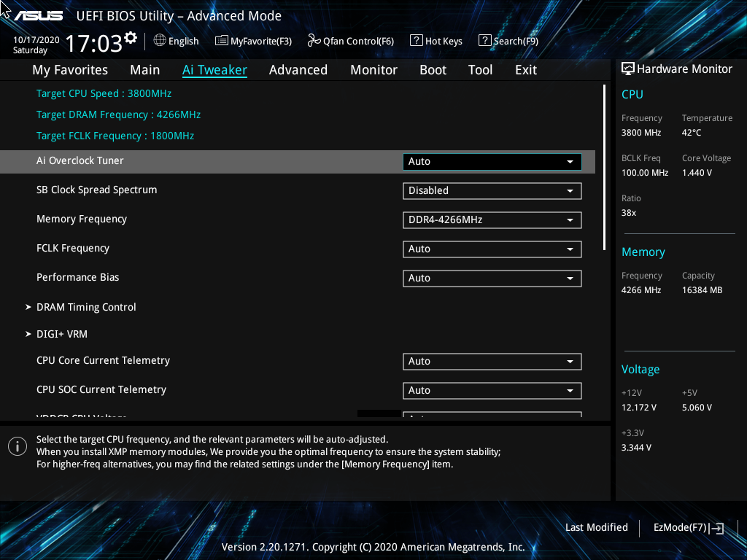Click the gear icon next to the clock

pyautogui.click(x=131, y=38)
